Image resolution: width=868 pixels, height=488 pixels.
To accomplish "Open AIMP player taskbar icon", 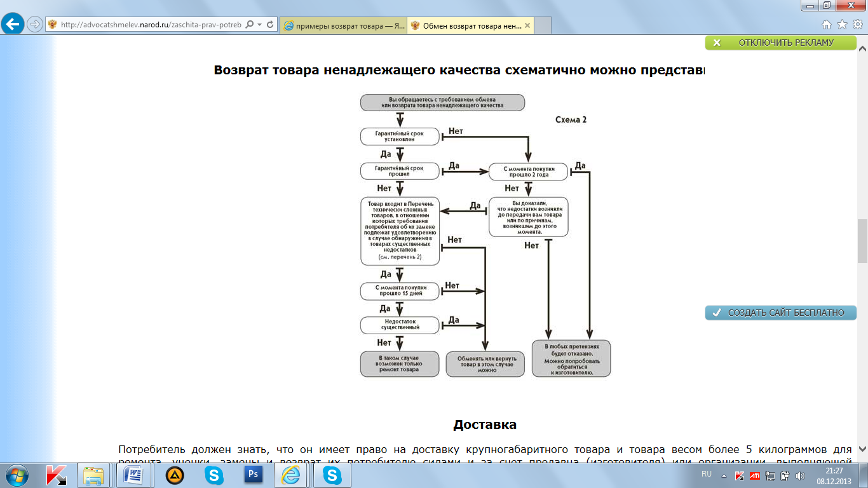I will click(175, 475).
